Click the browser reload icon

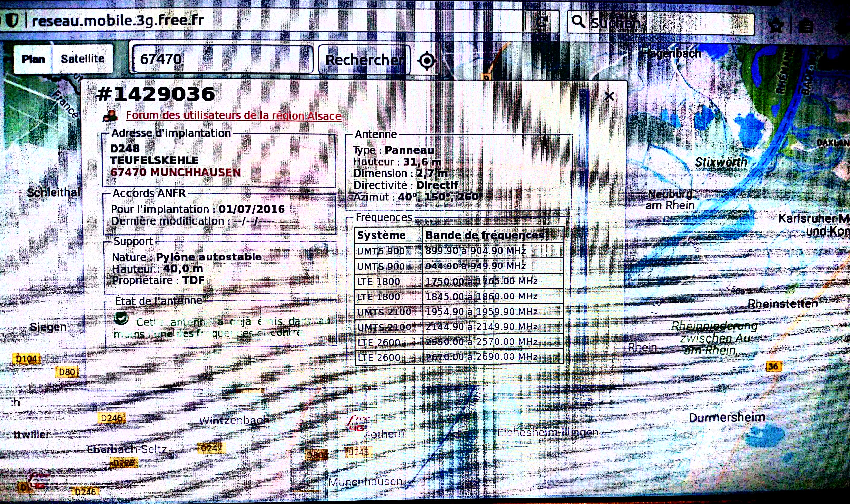(x=542, y=22)
